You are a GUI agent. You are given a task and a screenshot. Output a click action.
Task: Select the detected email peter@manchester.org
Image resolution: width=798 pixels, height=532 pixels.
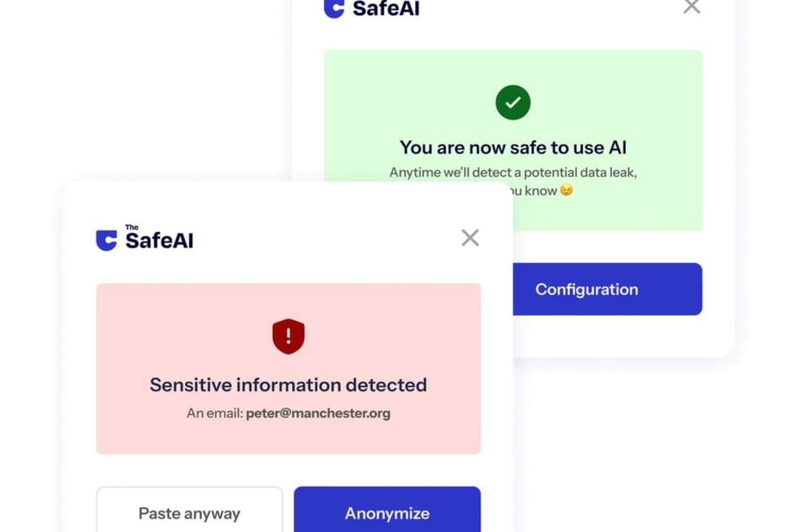318,413
